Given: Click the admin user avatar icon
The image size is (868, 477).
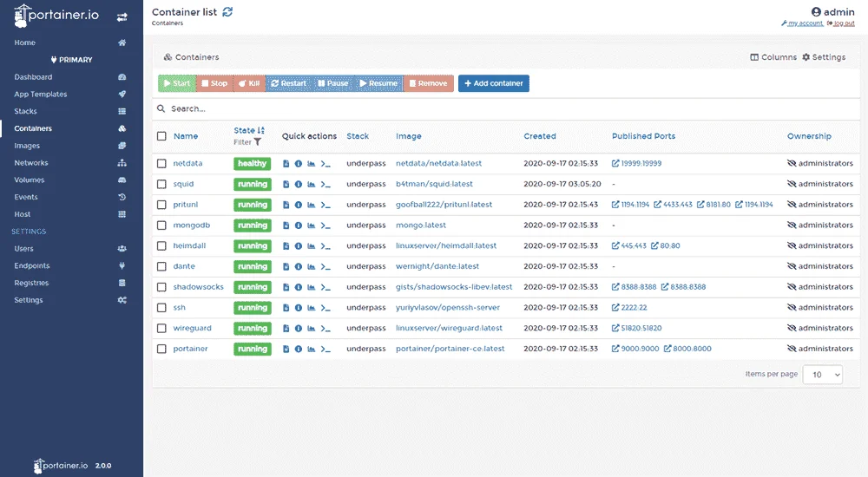Looking at the screenshot, I should point(816,11).
